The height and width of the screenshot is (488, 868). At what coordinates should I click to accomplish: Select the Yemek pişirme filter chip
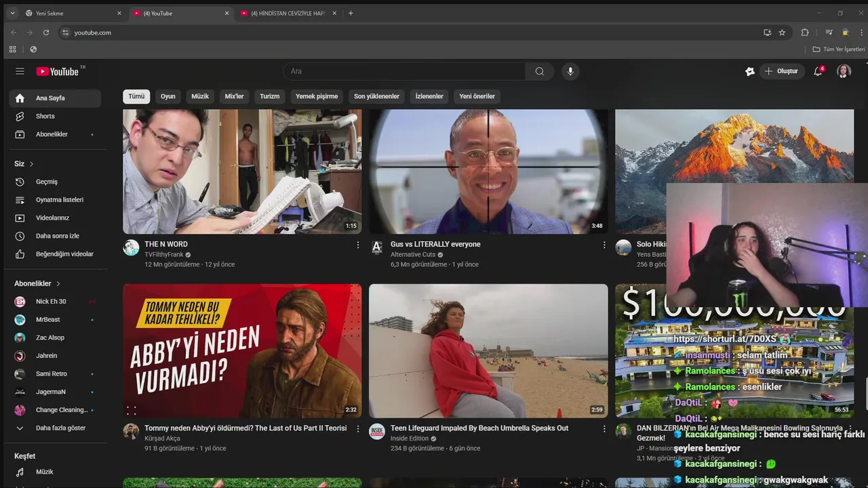pyautogui.click(x=317, y=96)
